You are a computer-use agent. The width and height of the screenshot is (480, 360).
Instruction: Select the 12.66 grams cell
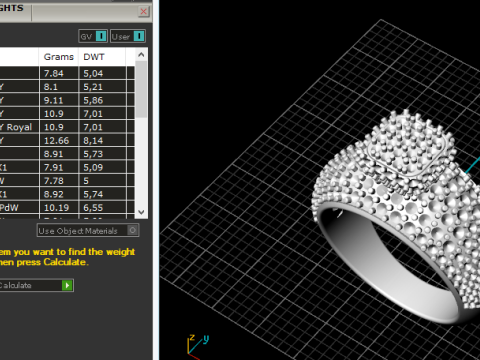[59, 140]
